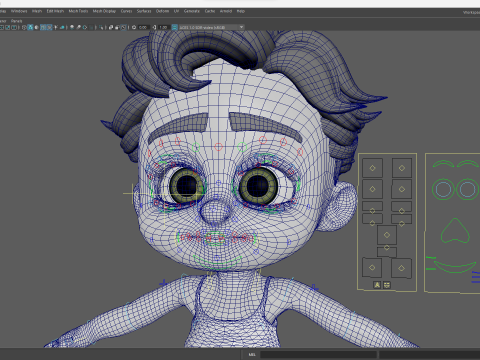Select right eye circle in face picker

467,189
